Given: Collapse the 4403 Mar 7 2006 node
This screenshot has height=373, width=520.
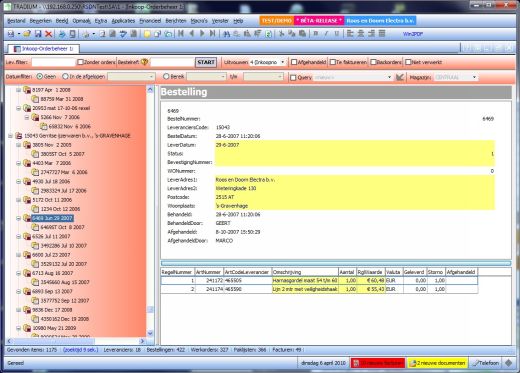Looking at the screenshot, I should [x=19, y=163].
